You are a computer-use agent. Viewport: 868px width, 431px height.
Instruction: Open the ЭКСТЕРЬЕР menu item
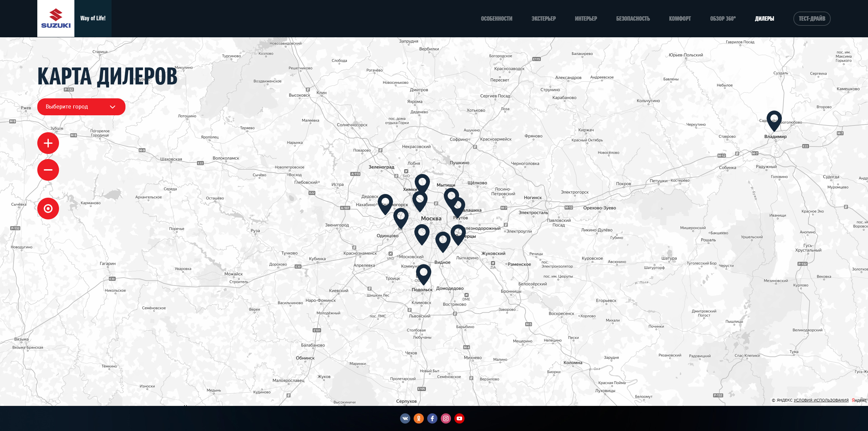point(543,19)
